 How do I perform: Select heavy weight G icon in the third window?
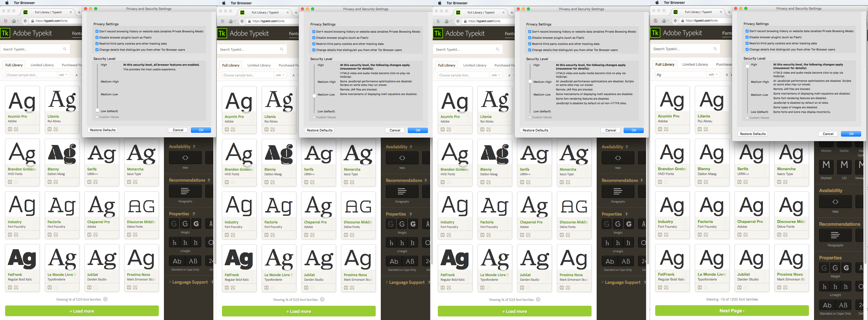point(629,224)
